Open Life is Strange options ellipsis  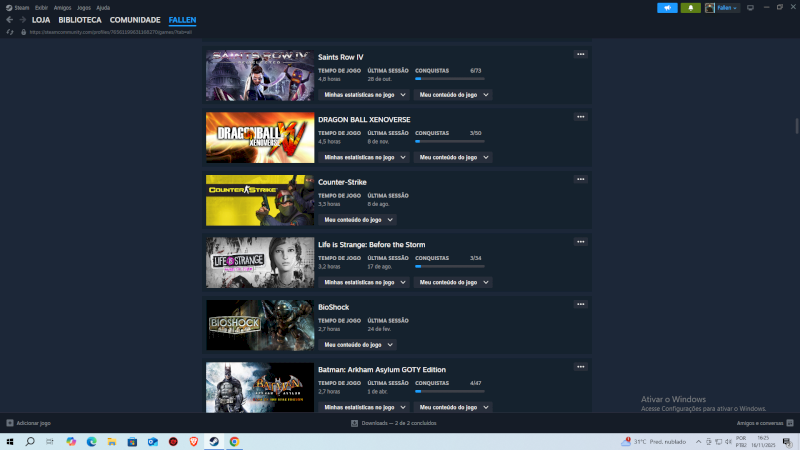click(x=581, y=242)
